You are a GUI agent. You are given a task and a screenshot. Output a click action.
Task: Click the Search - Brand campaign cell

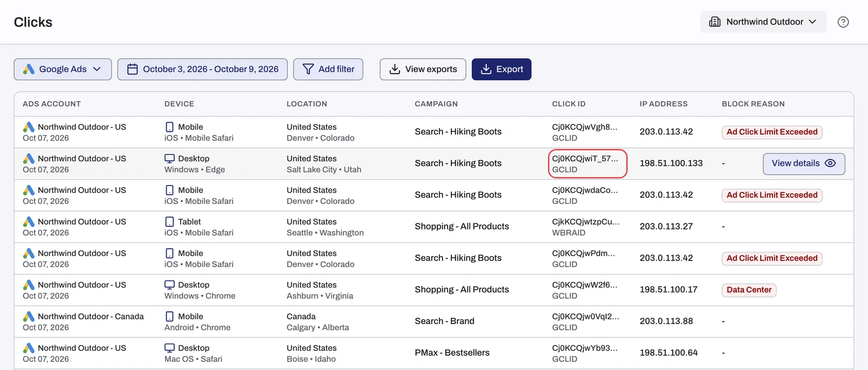(445, 321)
